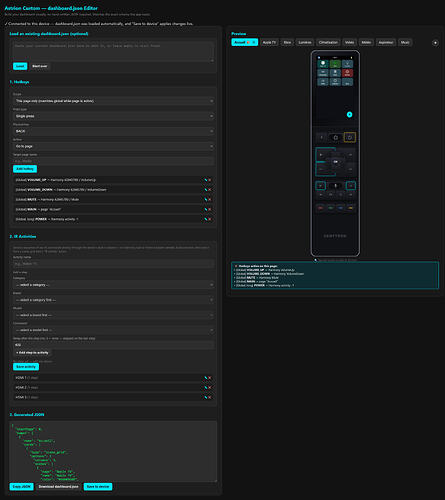The width and height of the screenshot is (445, 500).
Task: Delete the HDMI 3 activity red X
Action: click(x=210, y=397)
